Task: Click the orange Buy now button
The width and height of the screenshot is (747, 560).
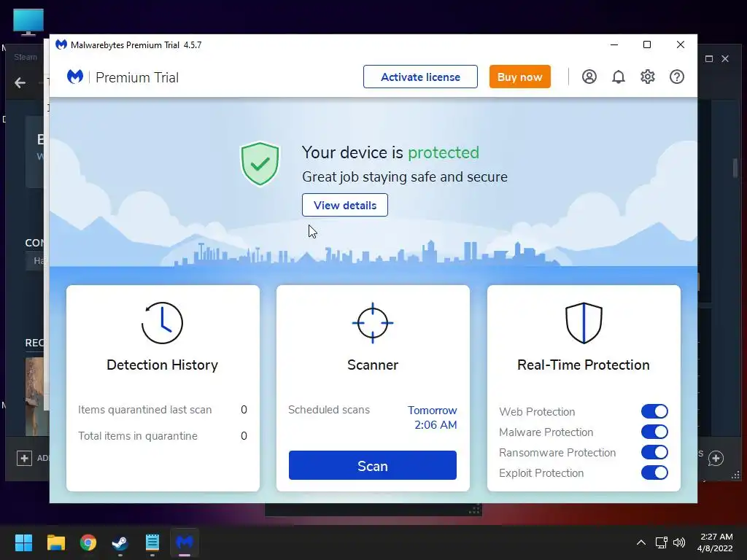Action: 519,77
